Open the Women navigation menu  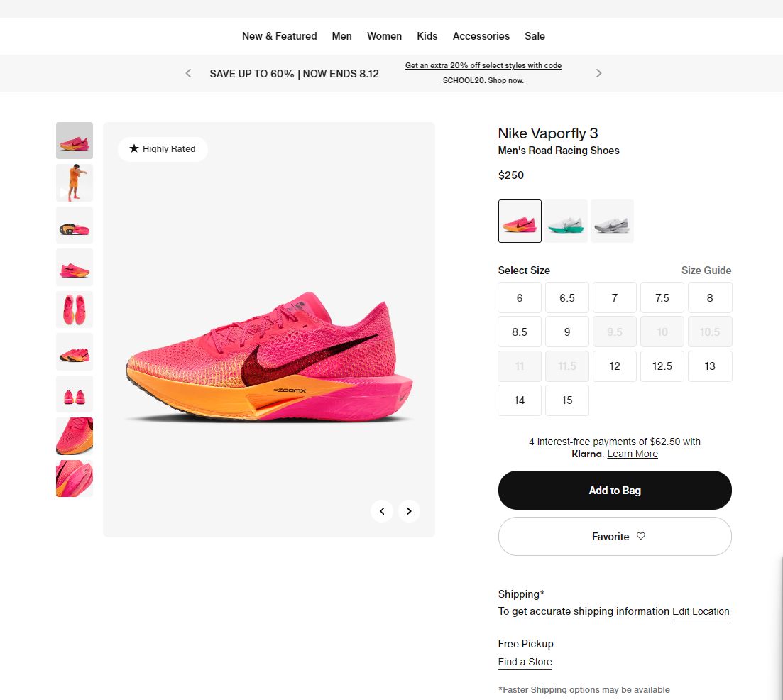(384, 36)
